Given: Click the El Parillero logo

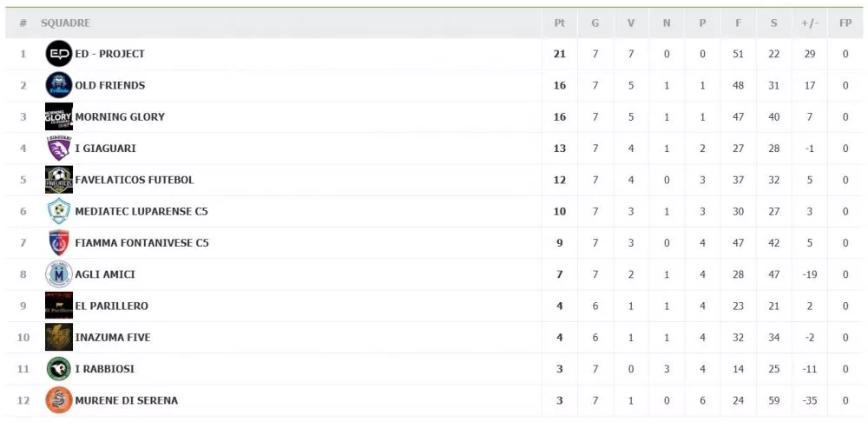Looking at the screenshot, I should click(59, 305).
